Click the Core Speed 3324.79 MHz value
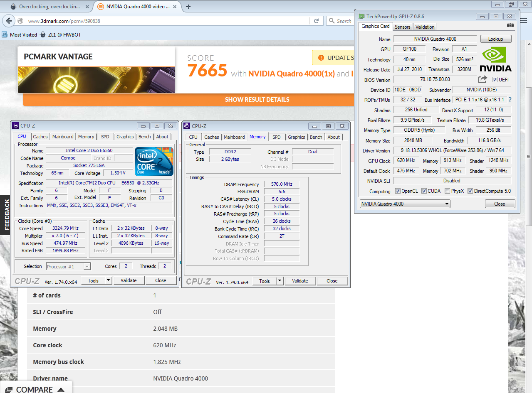This screenshot has width=532, height=393. coord(65,228)
